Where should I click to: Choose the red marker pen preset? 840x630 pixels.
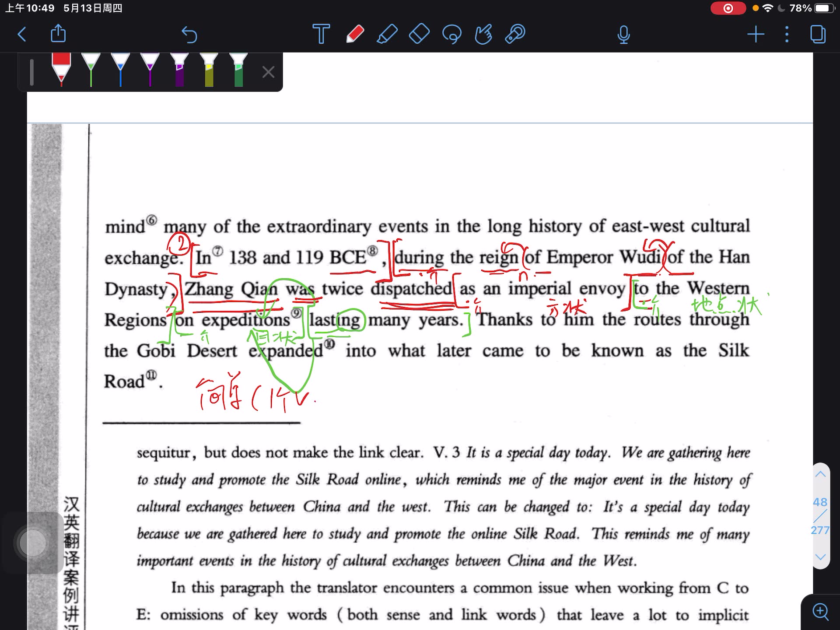point(61,70)
